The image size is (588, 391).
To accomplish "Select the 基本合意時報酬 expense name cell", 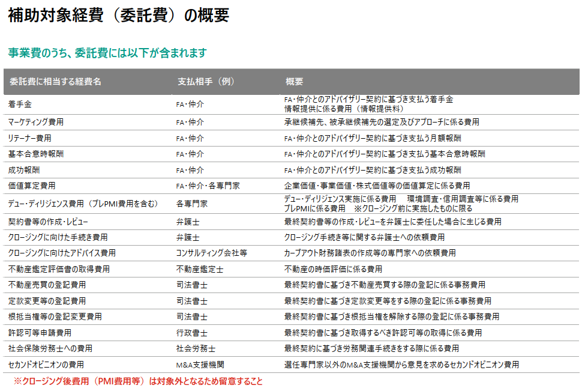I will (x=35, y=154).
